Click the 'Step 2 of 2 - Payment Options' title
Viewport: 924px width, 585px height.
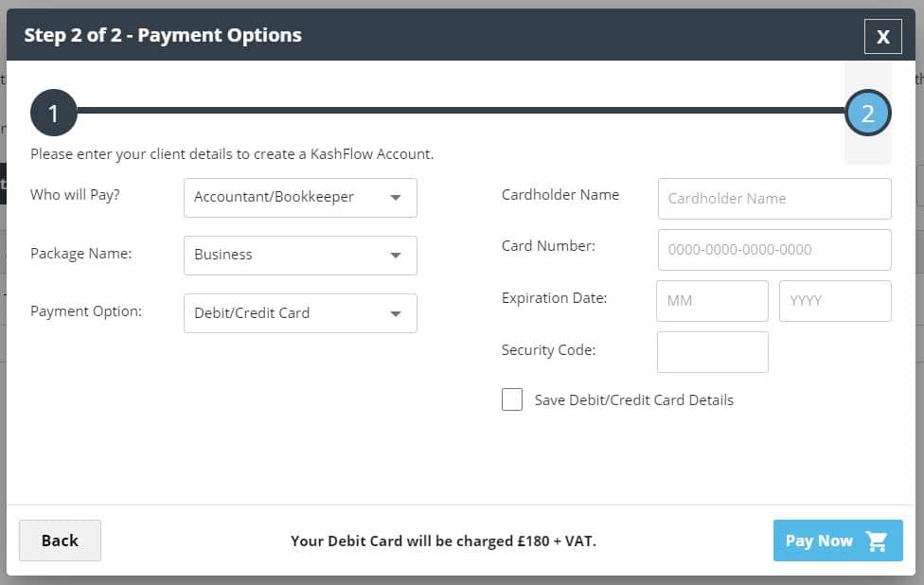[x=163, y=36]
